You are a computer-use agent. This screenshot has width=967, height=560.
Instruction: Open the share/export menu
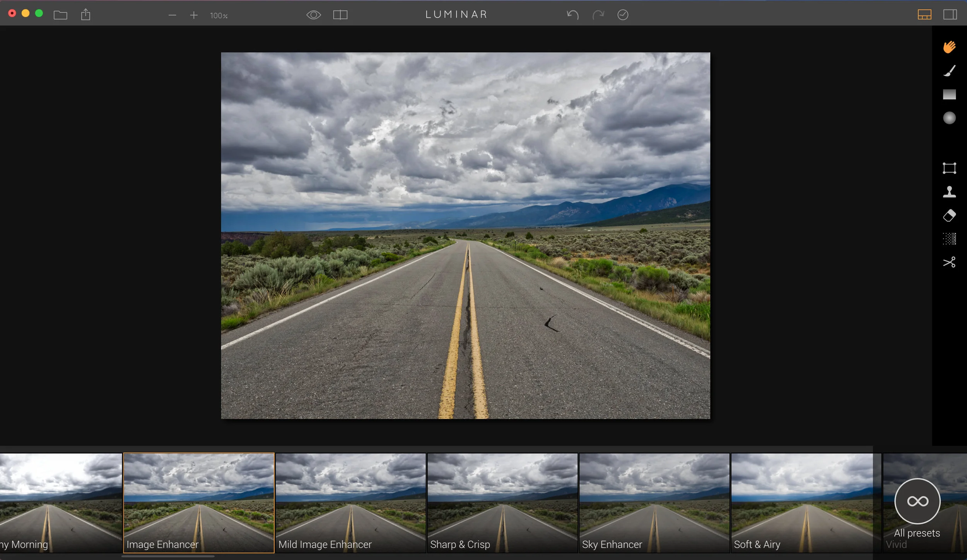coord(85,15)
